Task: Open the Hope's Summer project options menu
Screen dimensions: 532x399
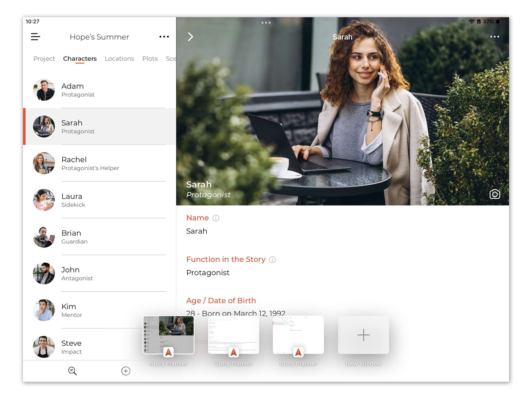Action: (x=164, y=37)
